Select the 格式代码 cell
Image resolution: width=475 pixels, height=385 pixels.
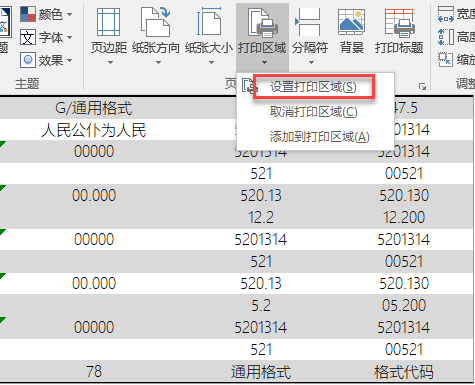point(403,371)
